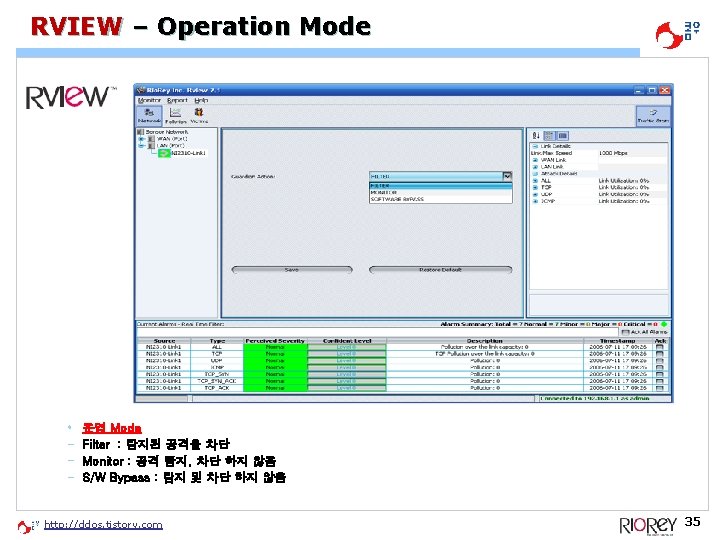The image size is (720, 540).
Task: Toggle Ack checkbox for the TCP_ACK alarm row
Action: (660, 388)
